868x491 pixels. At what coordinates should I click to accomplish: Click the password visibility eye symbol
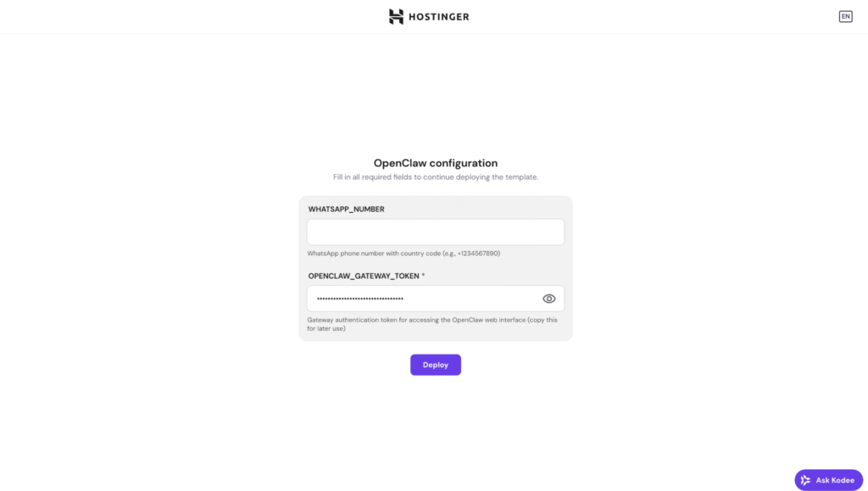(x=548, y=299)
